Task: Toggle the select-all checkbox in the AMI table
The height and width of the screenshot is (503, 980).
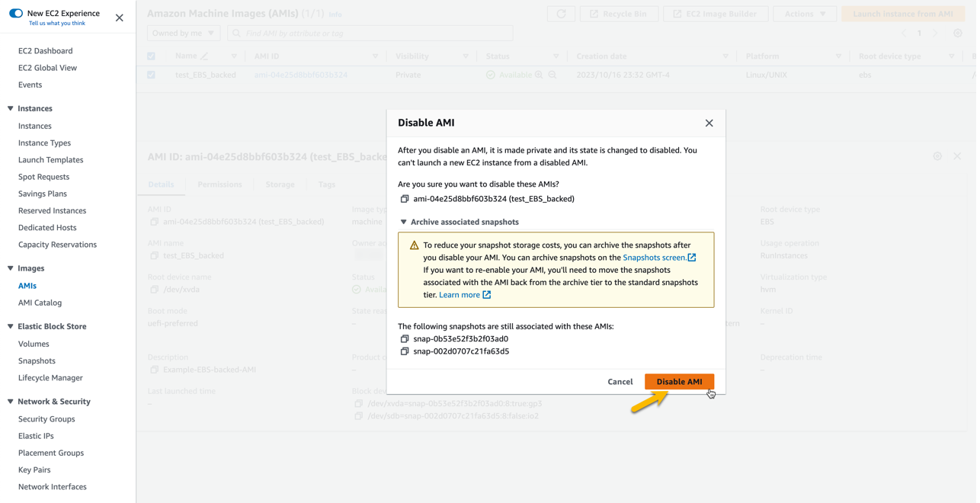Action: point(151,56)
